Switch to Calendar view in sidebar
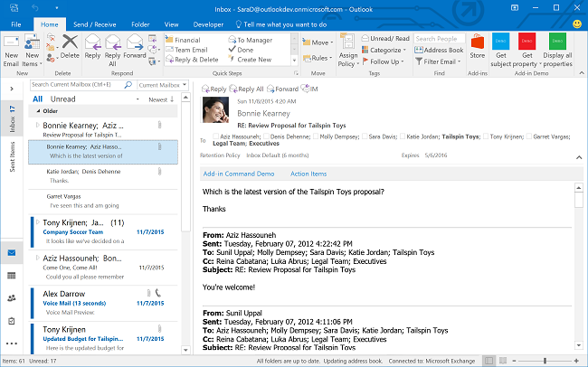This screenshot has width=588, height=367. 11,275
